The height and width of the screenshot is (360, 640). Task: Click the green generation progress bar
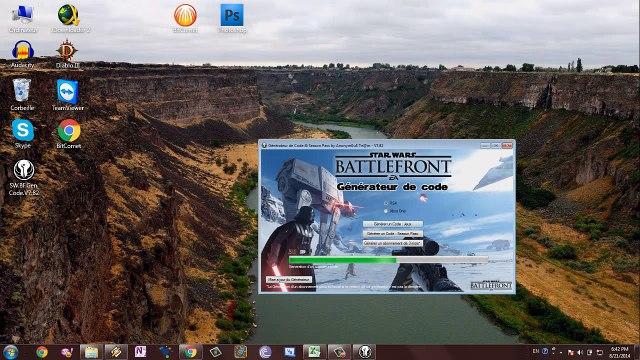(388, 260)
